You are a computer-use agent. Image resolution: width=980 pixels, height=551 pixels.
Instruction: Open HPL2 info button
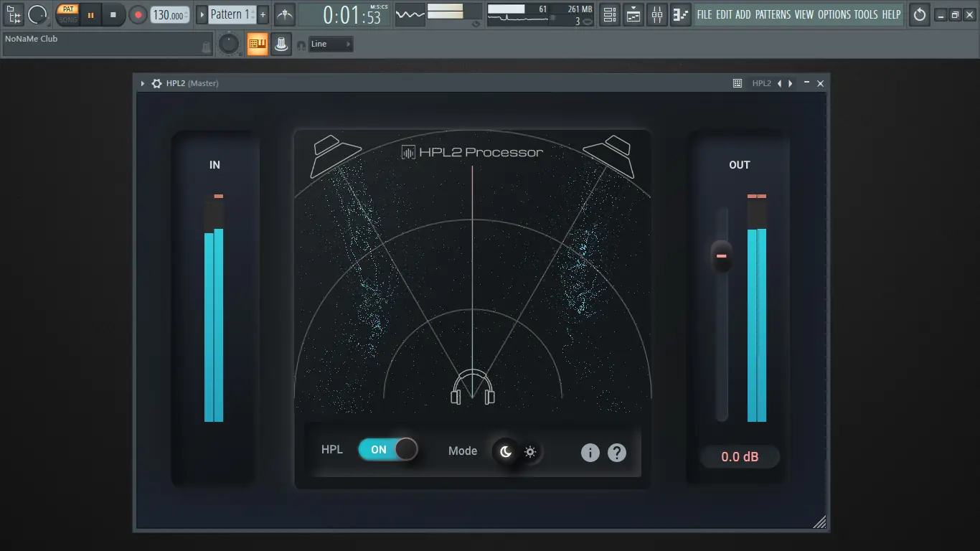[590, 453]
